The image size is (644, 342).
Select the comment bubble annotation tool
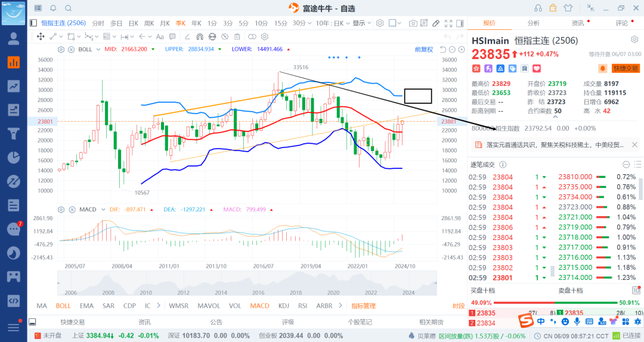pos(172,36)
